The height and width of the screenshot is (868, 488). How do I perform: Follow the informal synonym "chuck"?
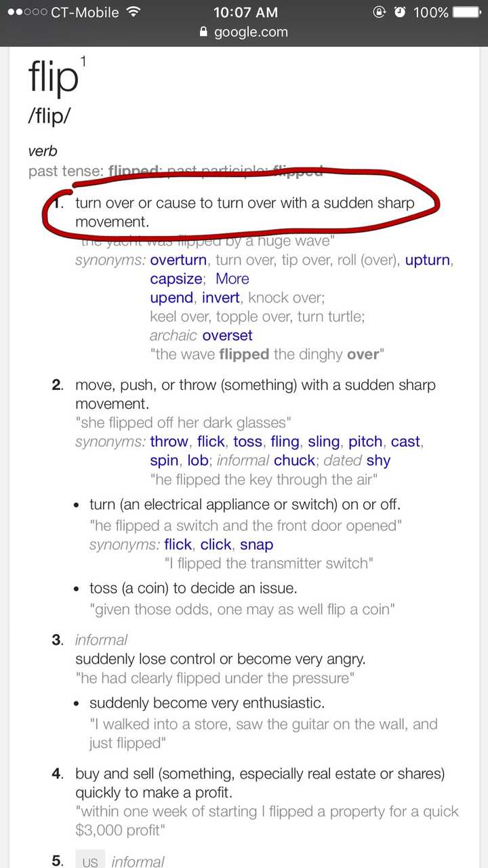click(295, 460)
